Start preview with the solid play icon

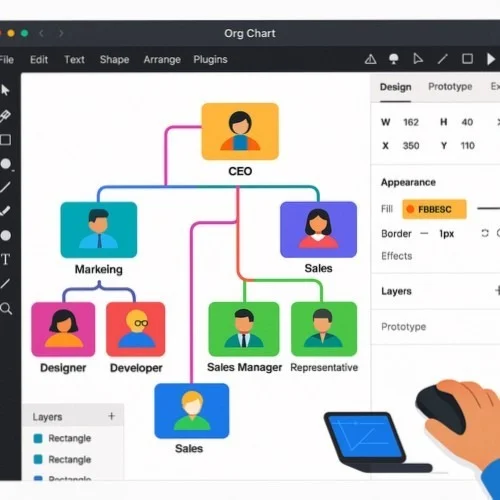click(x=490, y=59)
